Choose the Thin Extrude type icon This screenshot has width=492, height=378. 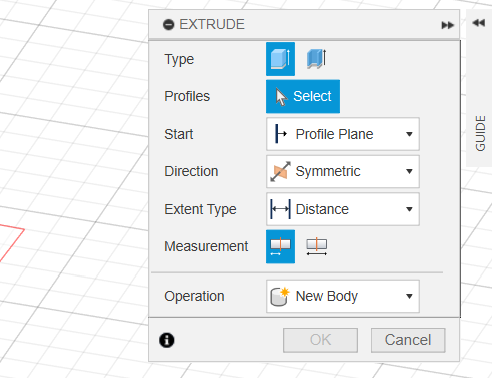click(x=316, y=59)
